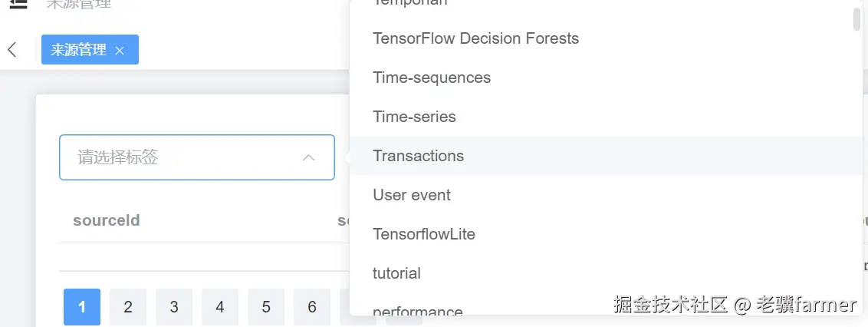
Task: Select the tutorial tag option
Action: click(396, 273)
